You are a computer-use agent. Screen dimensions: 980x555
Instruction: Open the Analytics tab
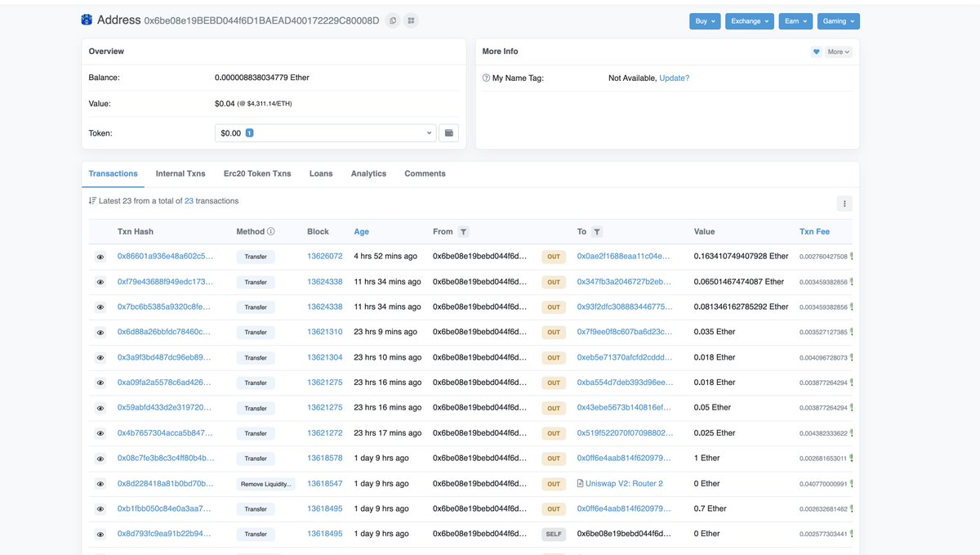(x=368, y=174)
